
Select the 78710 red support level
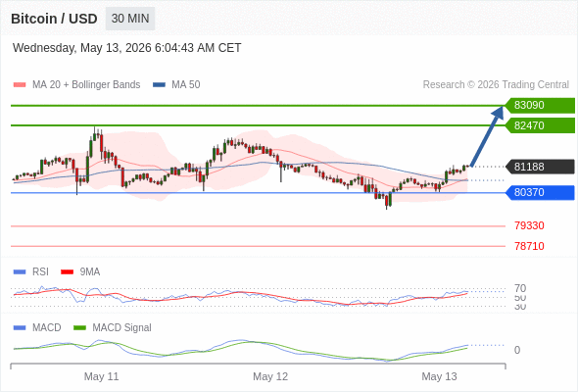click(x=529, y=246)
